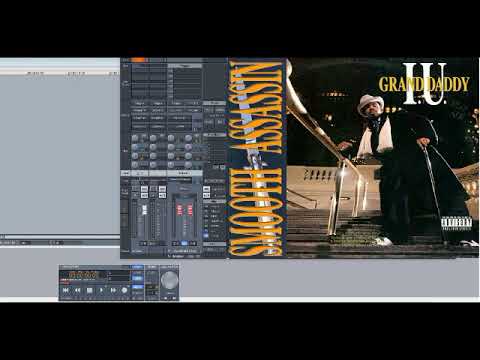Screen dimensions: 480x360
Task: Stop playback with the square stop button
Action: pyautogui.click(x=89, y=290)
